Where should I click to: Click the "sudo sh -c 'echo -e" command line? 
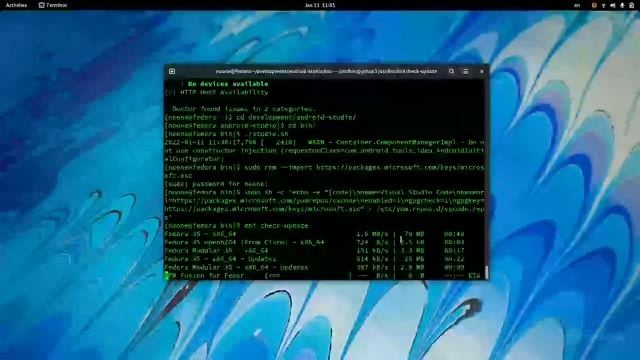(x=324, y=205)
